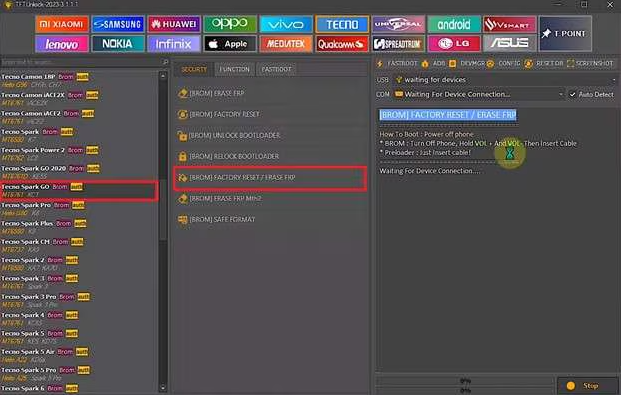Select Tecno Spark 5 Air model
The width and height of the screenshot is (621, 395).
tap(79, 355)
